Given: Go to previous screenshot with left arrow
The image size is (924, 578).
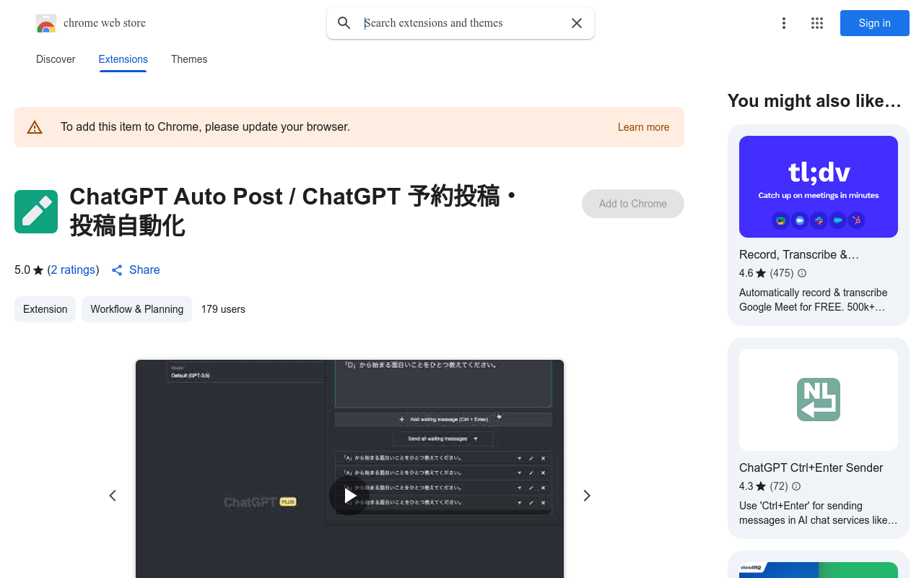Looking at the screenshot, I should click(113, 496).
